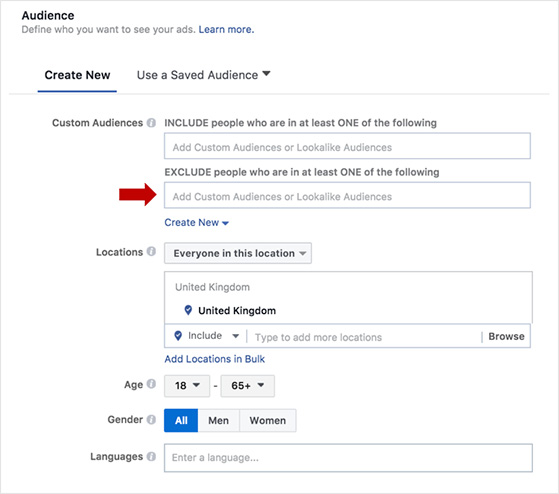
Task: Click the EXCLUDE custom audiences input field
Action: (x=347, y=195)
